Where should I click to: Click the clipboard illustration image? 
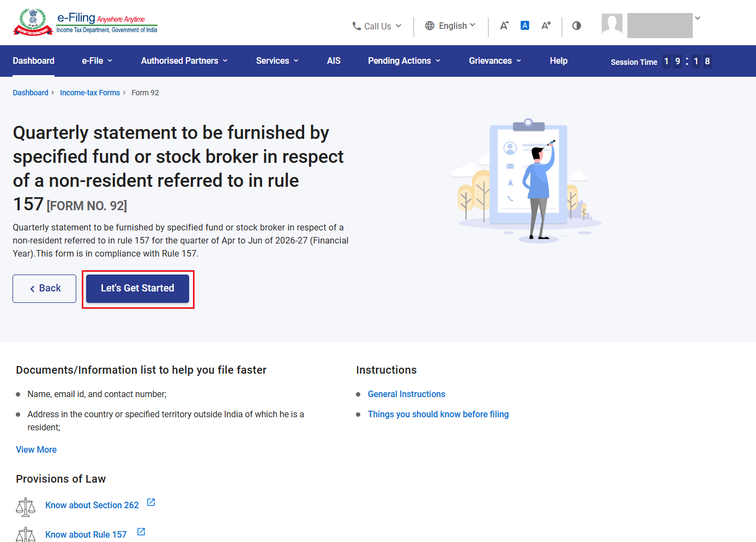[x=527, y=180]
